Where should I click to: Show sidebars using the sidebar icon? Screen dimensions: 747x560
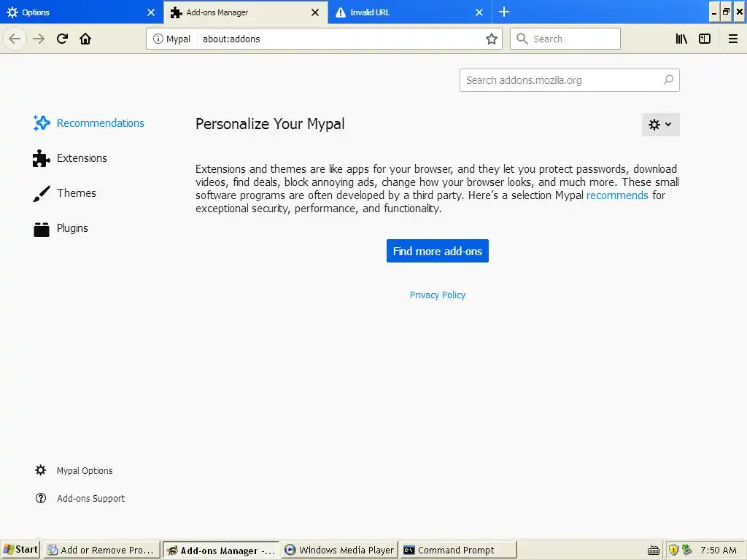click(x=705, y=39)
